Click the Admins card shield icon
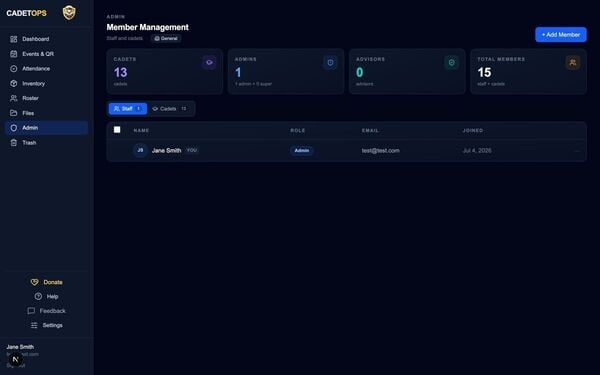This screenshot has height=375, width=600. (330, 62)
